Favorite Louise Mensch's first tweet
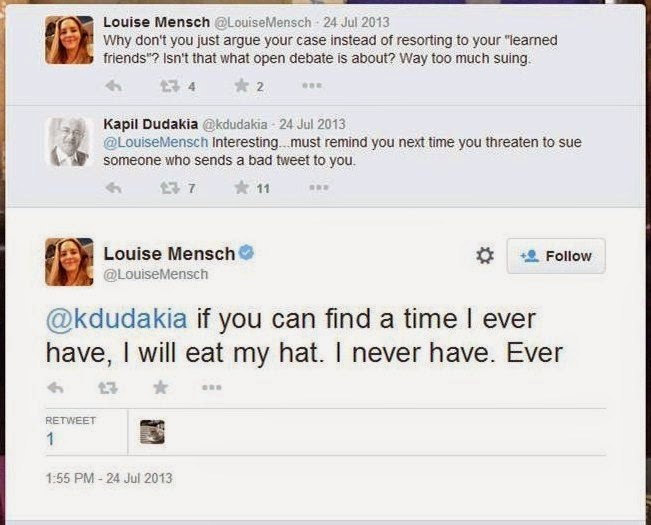Image resolution: width=651 pixels, height=525 pixels. click(240, 86)
